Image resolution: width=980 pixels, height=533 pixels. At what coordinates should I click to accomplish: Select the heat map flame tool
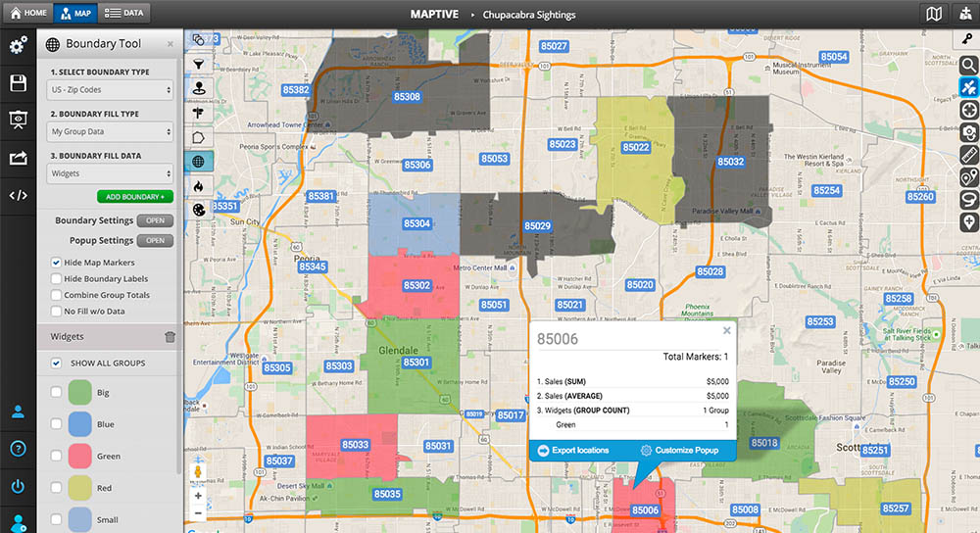point(199,185)
